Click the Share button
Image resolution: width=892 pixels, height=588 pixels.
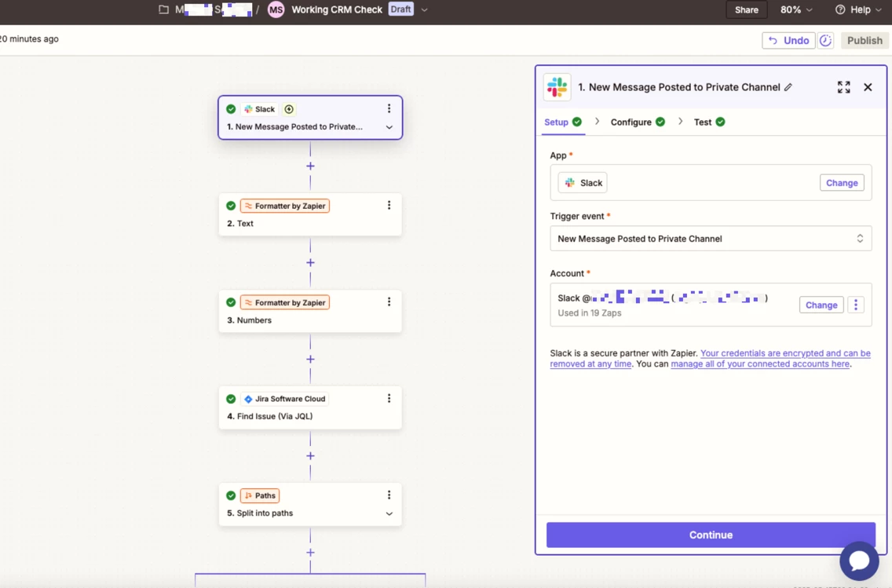tap(747, 9)
